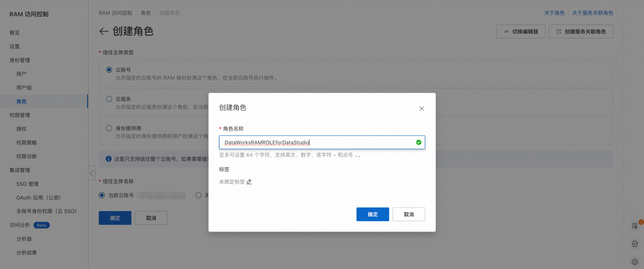Select the 云服务 radio button
This screenshot has width=644, height=269.
pos(109,99)
